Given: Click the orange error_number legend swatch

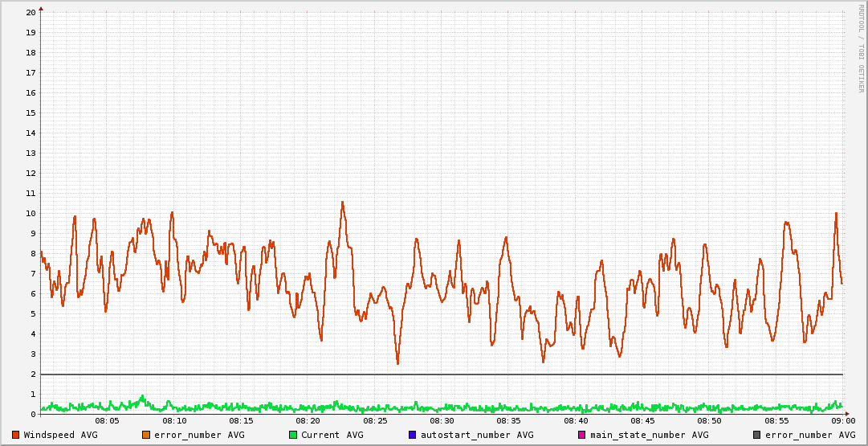Looking at the screenshot, I should [x=145, y=435].
